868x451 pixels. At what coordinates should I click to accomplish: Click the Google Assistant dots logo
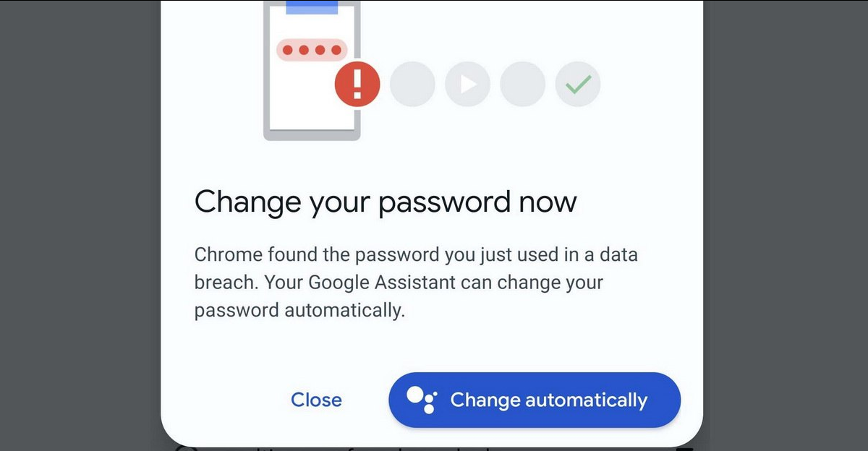[x=421, y=400]
